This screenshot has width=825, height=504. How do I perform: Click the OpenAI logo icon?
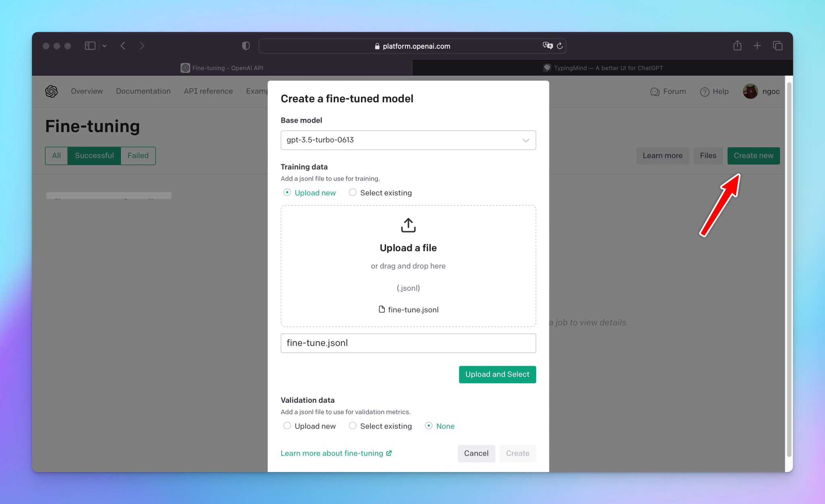(x=52, y=91)
